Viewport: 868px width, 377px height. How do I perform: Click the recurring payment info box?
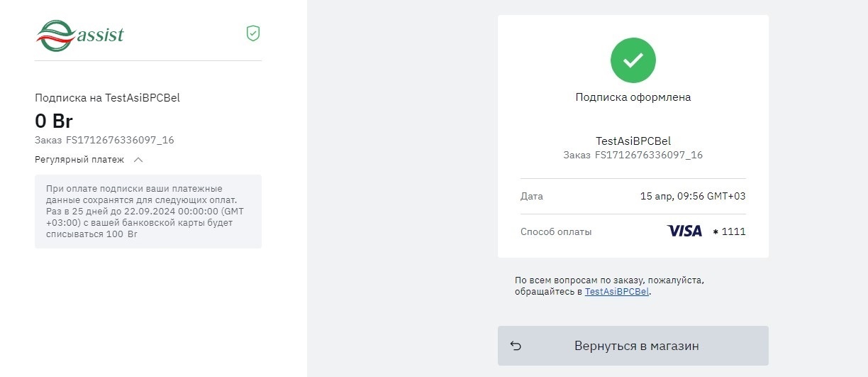tap(148, 212)
